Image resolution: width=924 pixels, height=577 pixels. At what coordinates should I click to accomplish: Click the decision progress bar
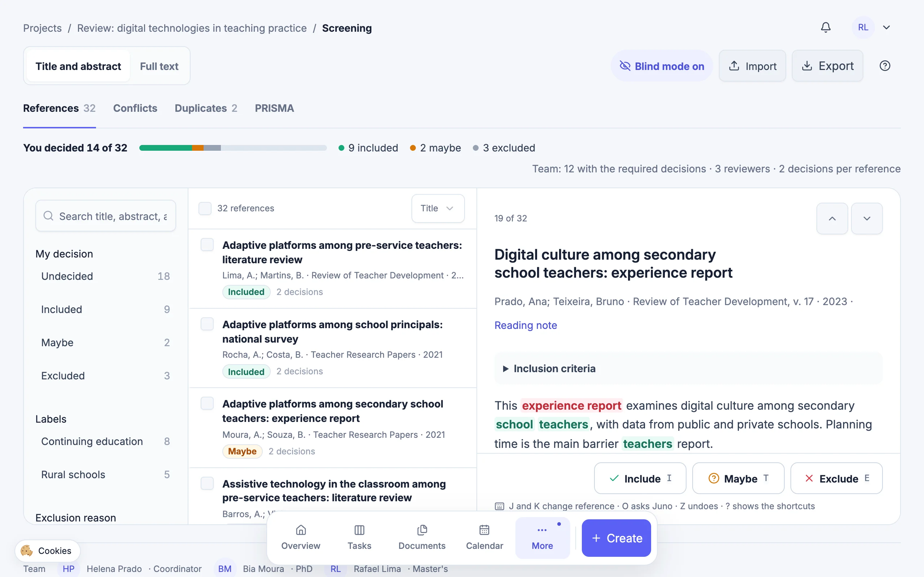tap(233, 148)
